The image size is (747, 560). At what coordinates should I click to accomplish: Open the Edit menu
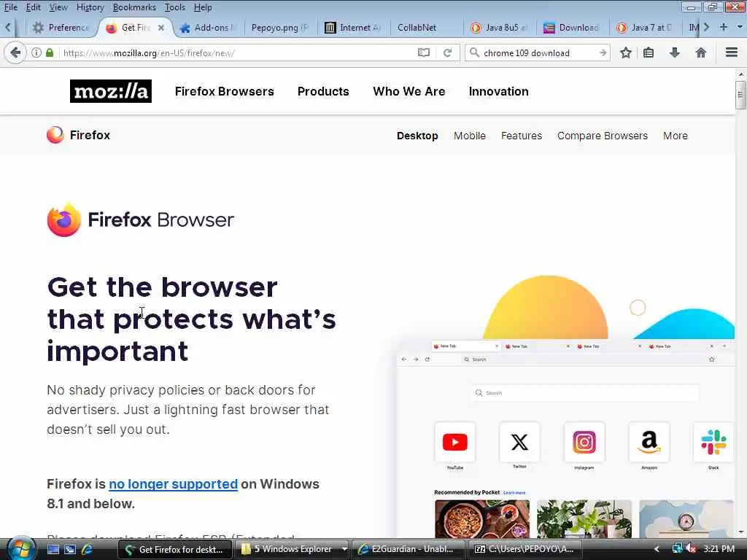pos(33,7)
